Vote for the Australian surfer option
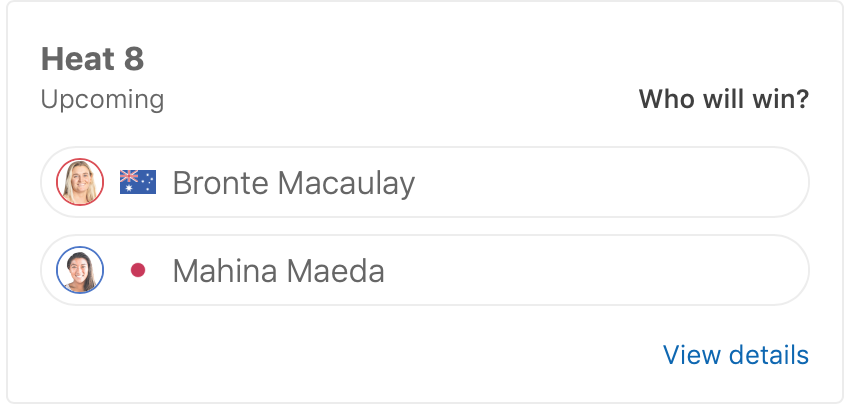Image resolution: width=856 pixels, height=412 pixels. [x=424, y=182]
